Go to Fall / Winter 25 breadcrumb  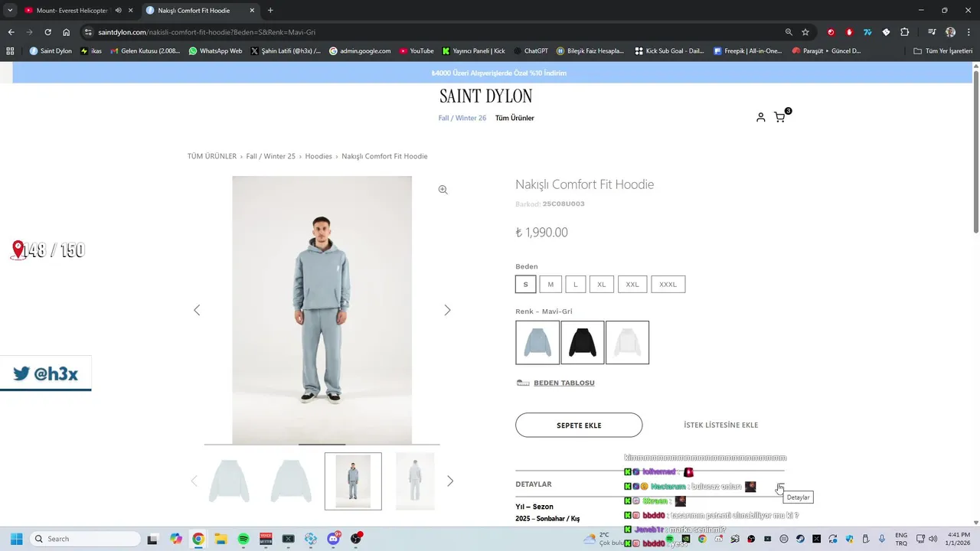[x=271, y=156]
